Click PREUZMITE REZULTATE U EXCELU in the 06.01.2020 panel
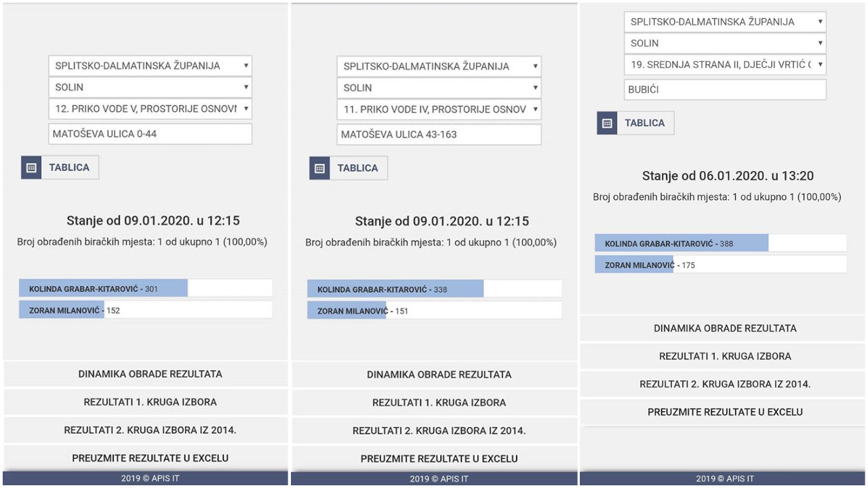Screen dimensions: 868x488 (x=725, y=412)
